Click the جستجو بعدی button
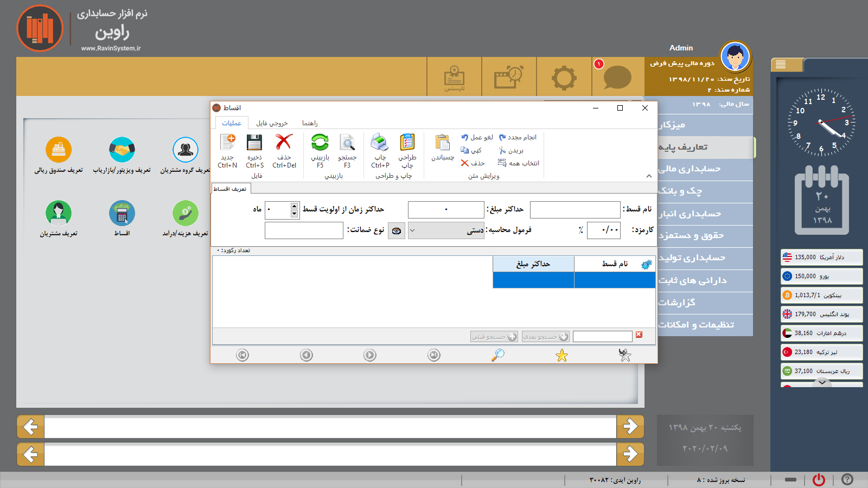 [x=546, y=337]
